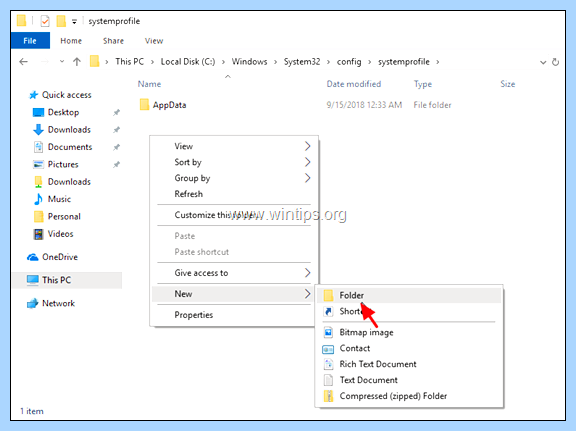
Task: Click the Desktop icon in Quick access
Action: pyautogui.click(x=38, y=112)
